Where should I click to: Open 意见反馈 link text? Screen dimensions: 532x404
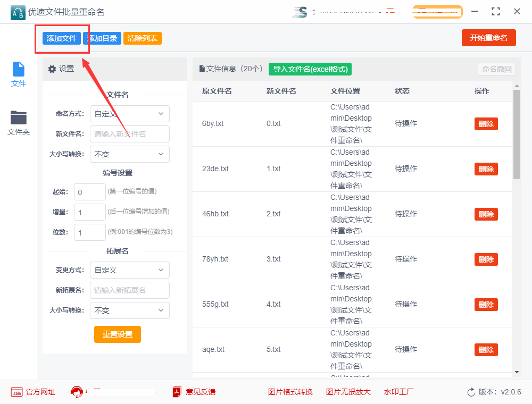[201, 392]
